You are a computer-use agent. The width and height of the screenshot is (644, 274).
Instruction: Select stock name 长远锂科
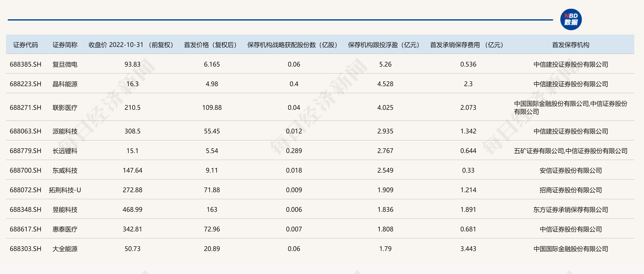coord(65,151)
